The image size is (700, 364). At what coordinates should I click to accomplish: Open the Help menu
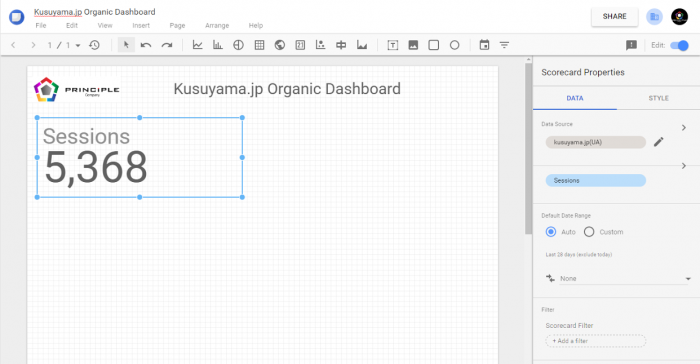pos(256,25)
